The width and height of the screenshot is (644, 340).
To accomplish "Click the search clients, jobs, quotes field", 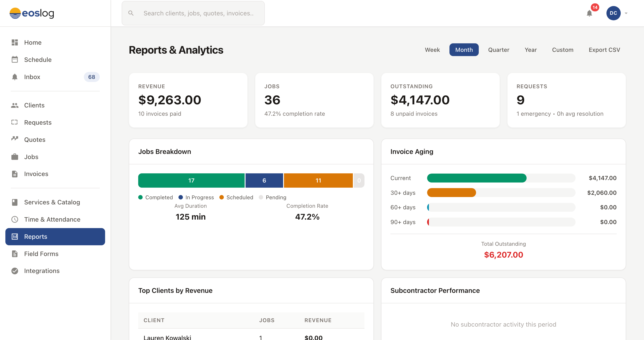I will (193, 13).
